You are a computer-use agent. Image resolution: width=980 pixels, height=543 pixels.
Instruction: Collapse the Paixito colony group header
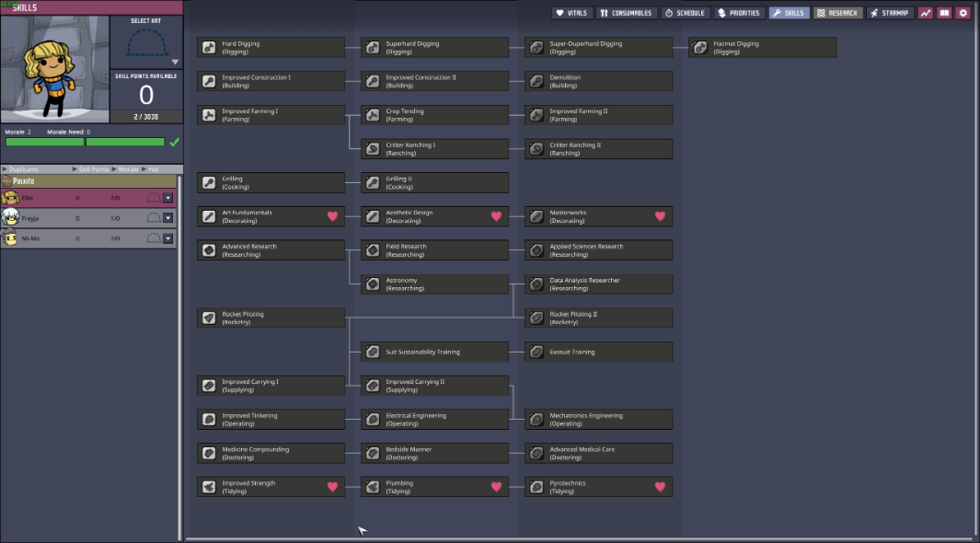coord(89,181)
